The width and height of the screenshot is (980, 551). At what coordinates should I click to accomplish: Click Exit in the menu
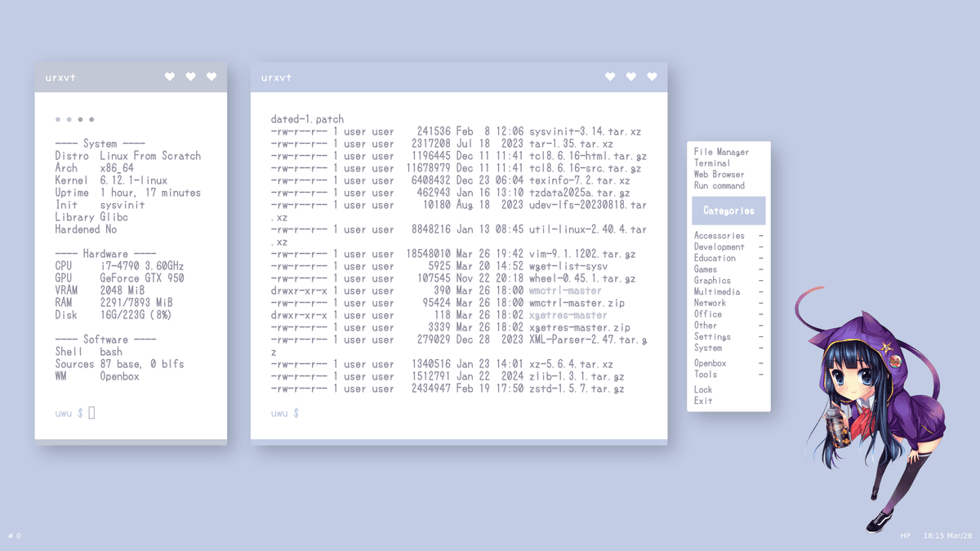(703, 401)
